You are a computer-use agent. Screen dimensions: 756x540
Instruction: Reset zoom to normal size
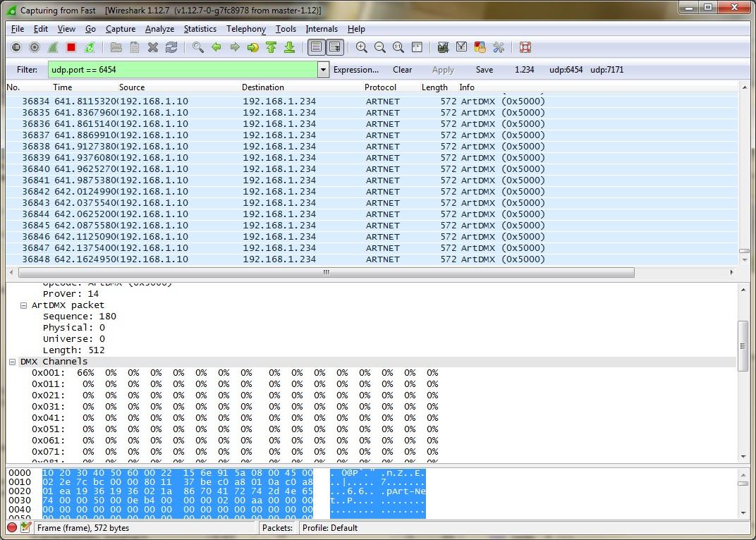(398, 47)
